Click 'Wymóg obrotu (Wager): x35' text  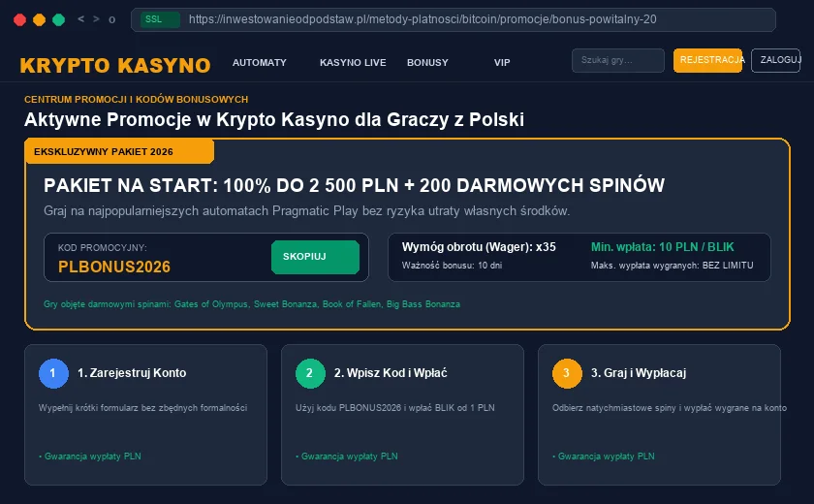coord(479,247)
